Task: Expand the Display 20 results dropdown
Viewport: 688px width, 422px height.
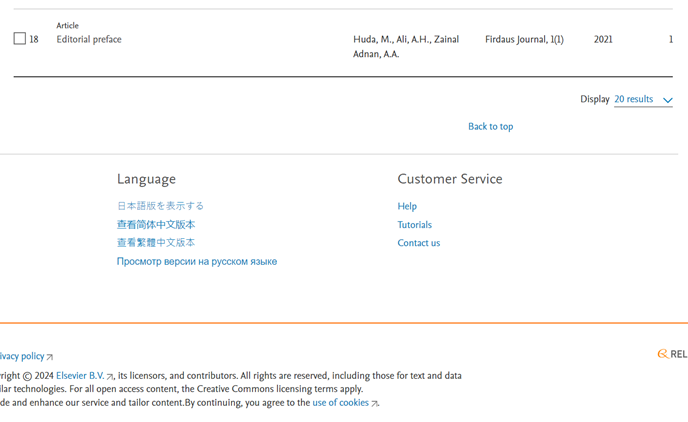Action: click(643, 100)
